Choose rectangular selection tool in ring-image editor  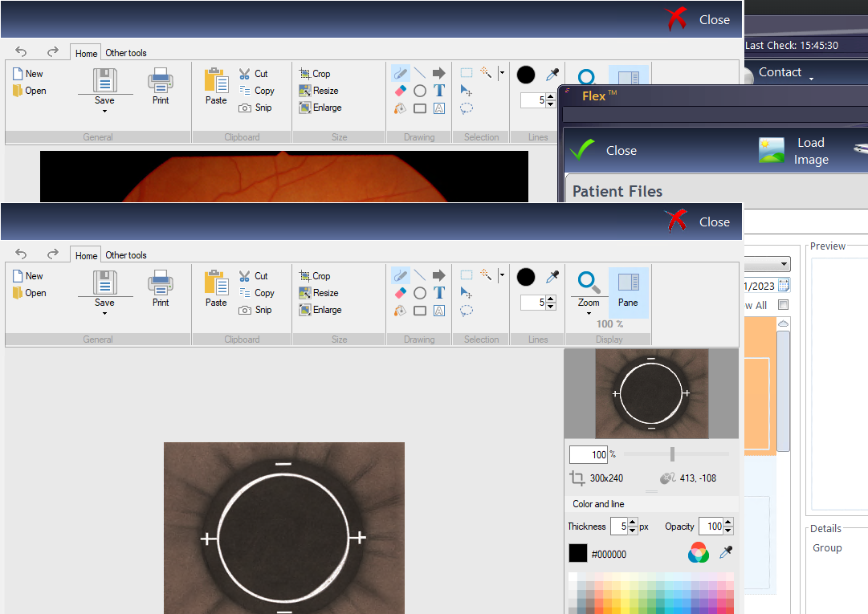coord(467,275)
